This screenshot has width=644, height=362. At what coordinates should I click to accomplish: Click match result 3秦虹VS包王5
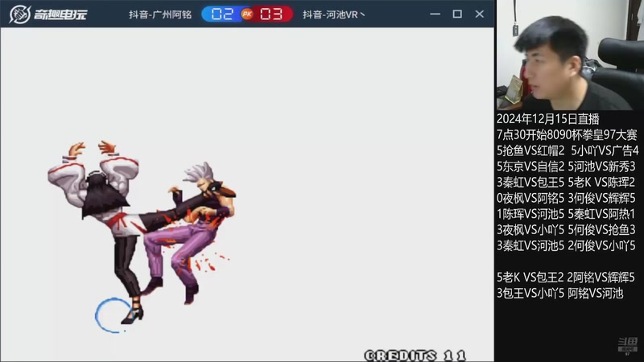click(x=530, y=183)
